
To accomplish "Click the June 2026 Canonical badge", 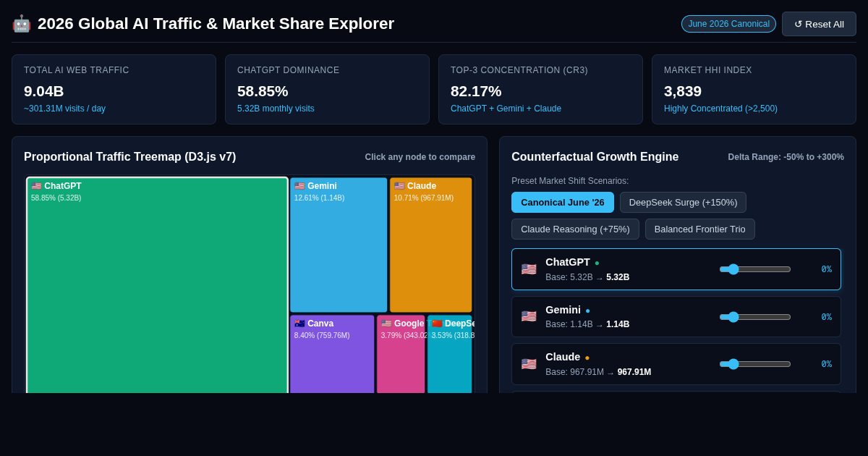I will pyautogui.click(x=728, y=24).
